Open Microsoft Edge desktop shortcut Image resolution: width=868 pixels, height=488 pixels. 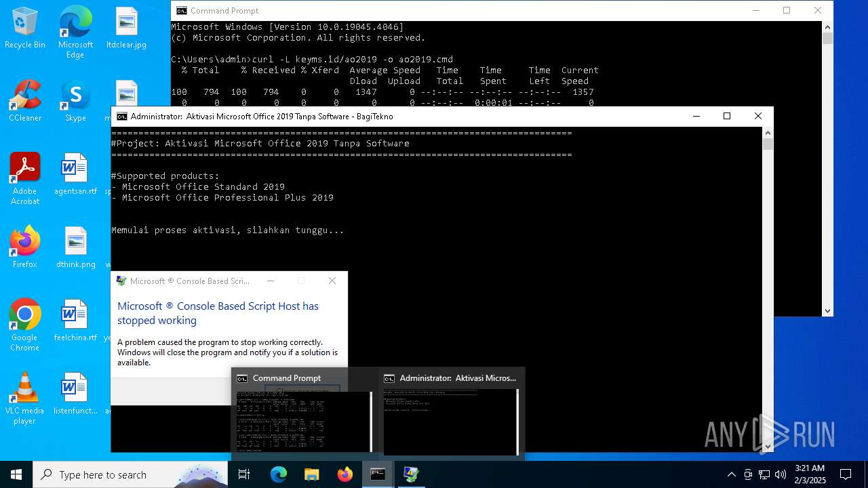click(x=75, y=33)
